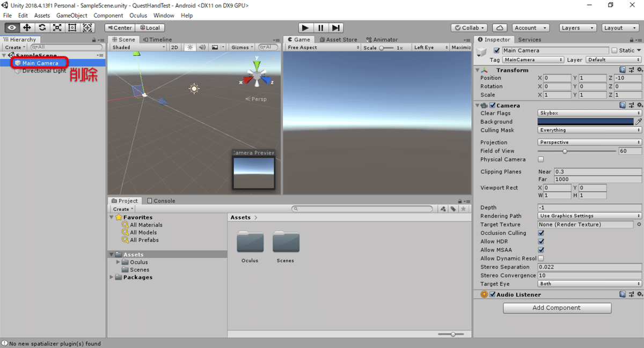Open Target Eye Both dropdown
The height and width of the screenshot is (348, 644).
(x=590, y=284)
